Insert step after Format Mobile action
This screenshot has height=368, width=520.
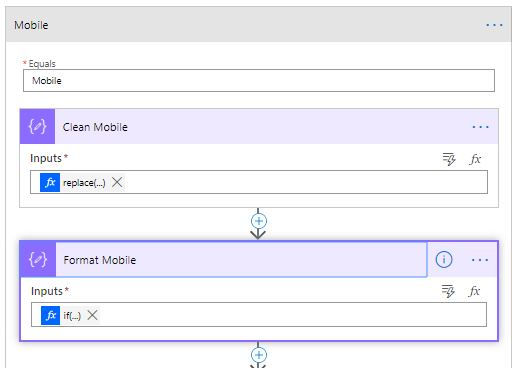tap(259, 355)
